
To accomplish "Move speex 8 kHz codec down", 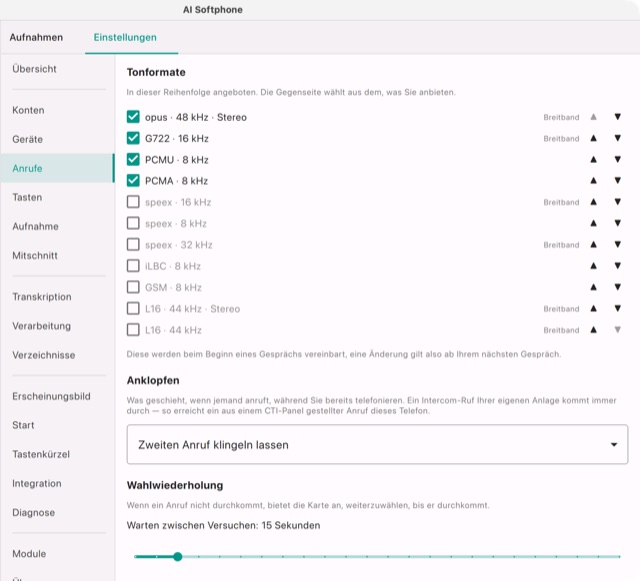I will (x=618, y=223).
